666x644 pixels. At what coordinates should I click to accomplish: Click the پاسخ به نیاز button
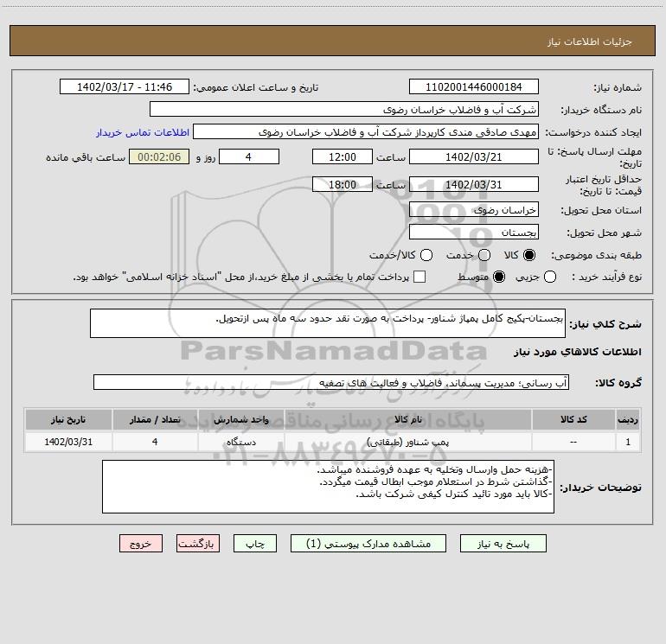coord(503,544)
